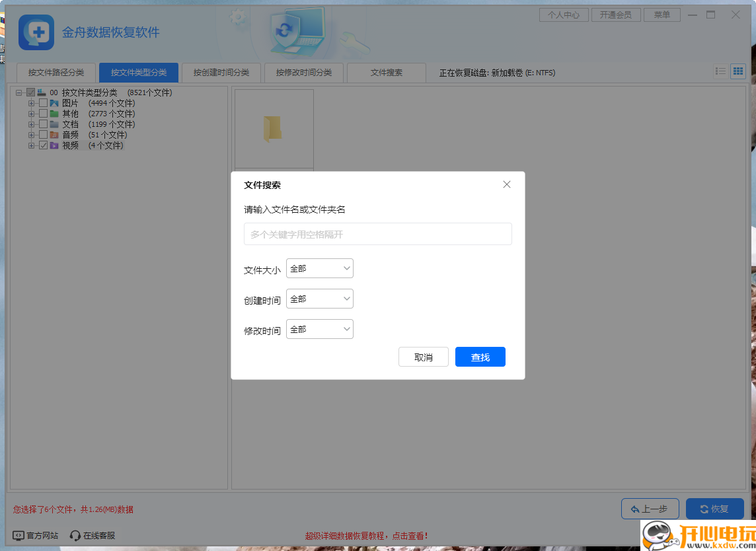Image resolution: width=756 pixels, height=551 pixels.
Task: Click the 官方网站 chat icon
Action: point(19,535)
